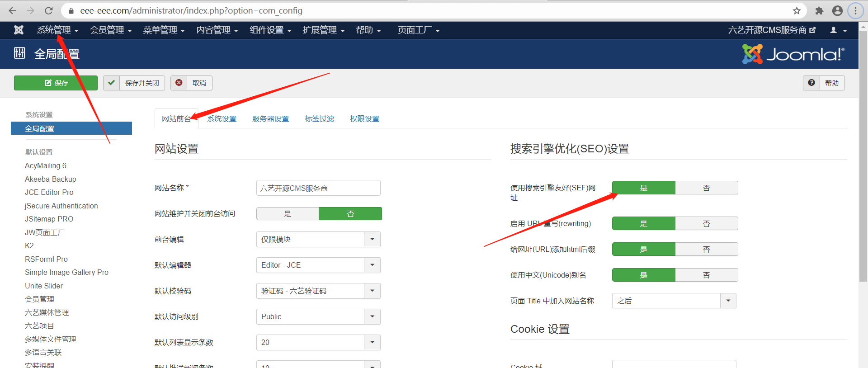This screenshot has height=368, width=868.
Task: Set 使用中文(Unicode)别名 to 是
Action: (644, 275)
